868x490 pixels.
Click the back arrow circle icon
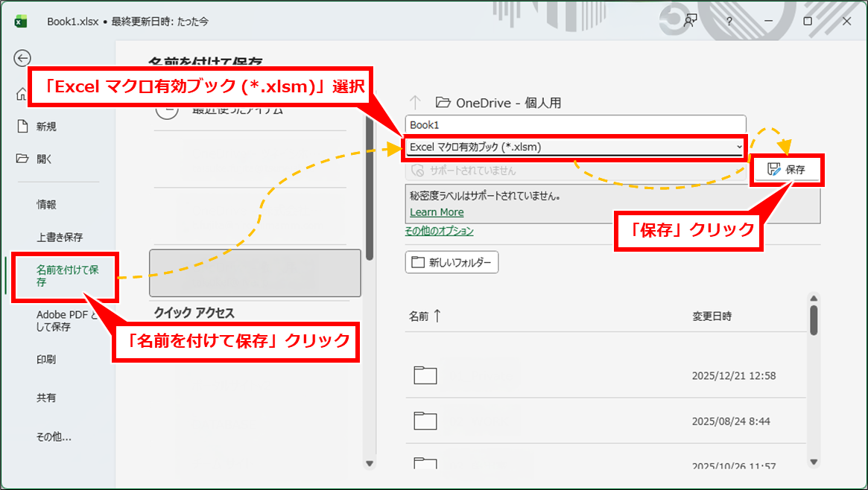tap(22, 58)
